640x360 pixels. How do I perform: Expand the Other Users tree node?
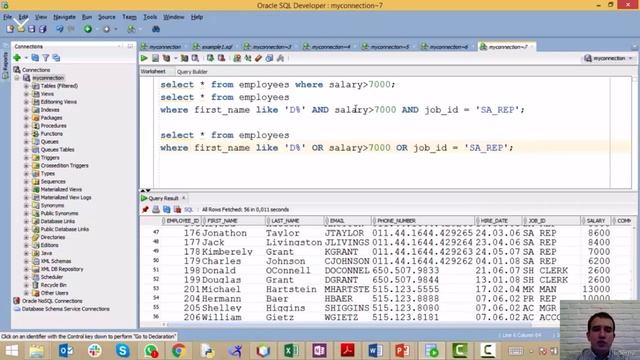pos(26,293)
